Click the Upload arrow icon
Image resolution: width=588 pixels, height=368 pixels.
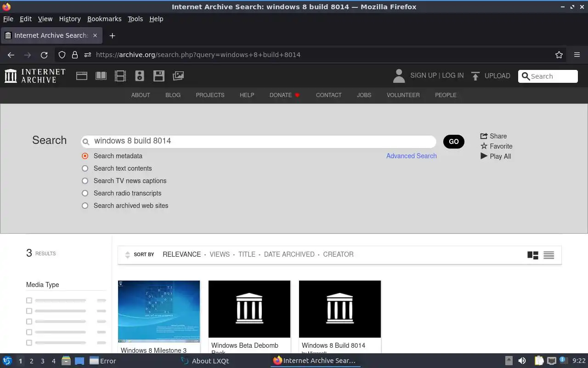pos(475,76)
